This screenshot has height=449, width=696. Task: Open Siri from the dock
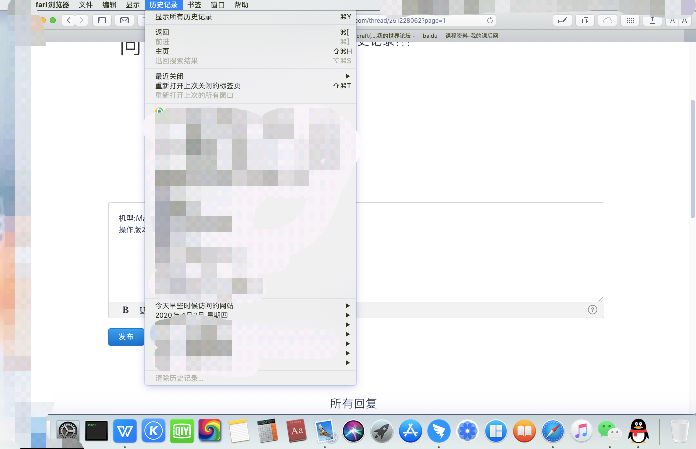[353, 431]
